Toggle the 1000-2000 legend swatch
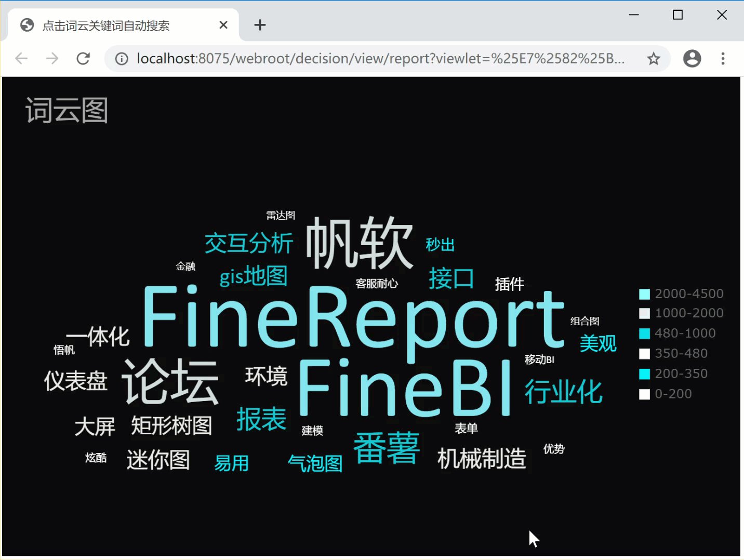This screenshot has height=560, width=744. (644, 313)
